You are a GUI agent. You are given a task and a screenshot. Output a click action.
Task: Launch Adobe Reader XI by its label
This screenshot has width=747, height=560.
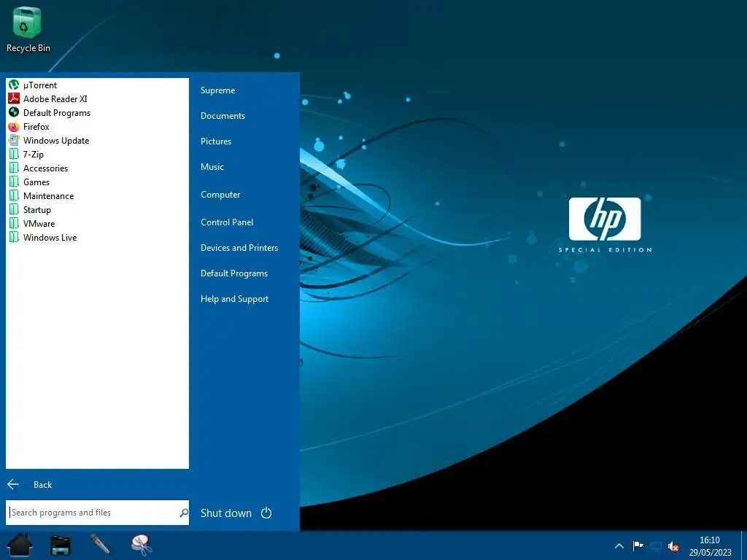[x=55, y=99]
